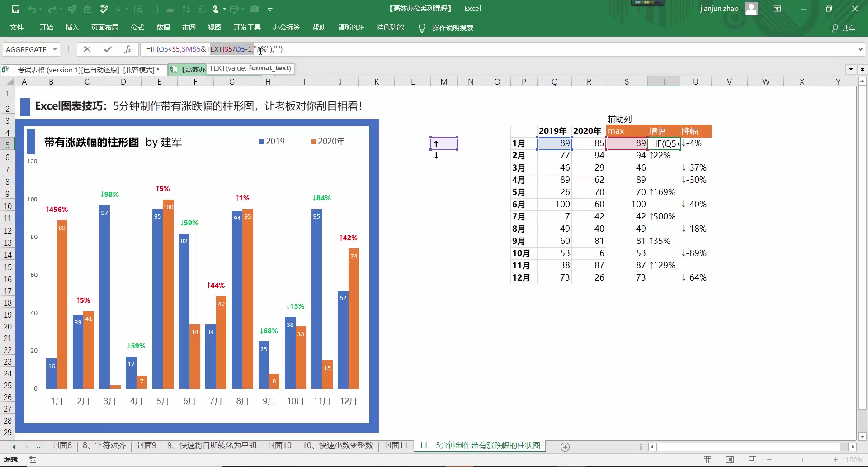Viewport: 868px width, 467px height.
Task: Click the camera icon in quick access toolbar
Action: click(255, 9)
